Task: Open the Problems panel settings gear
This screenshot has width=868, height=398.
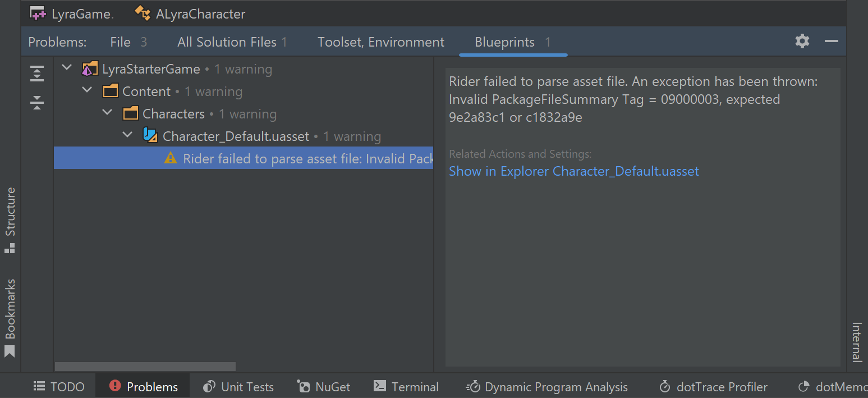Action: click(802, 41)
